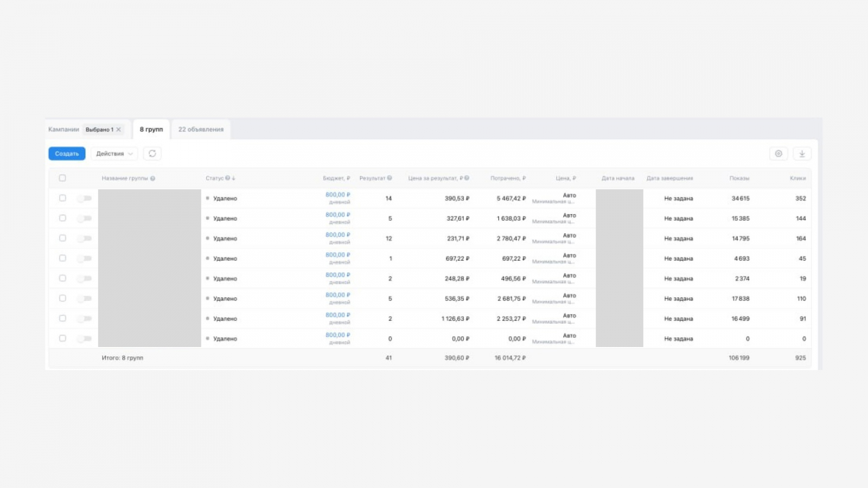Expand the 'Действия' dropdown
Screen dimensions: 868x488
(x=114, y=153)
